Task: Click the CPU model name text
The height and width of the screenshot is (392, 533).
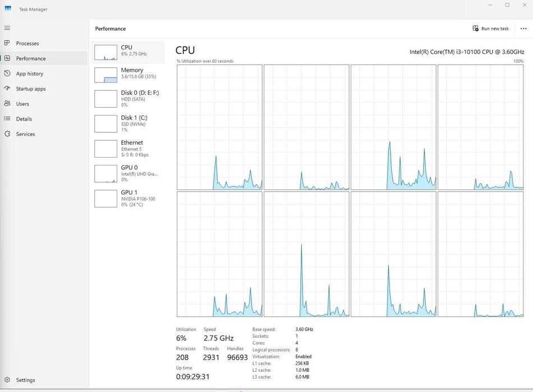Action: pyautogui.click(x=467, y=52)
